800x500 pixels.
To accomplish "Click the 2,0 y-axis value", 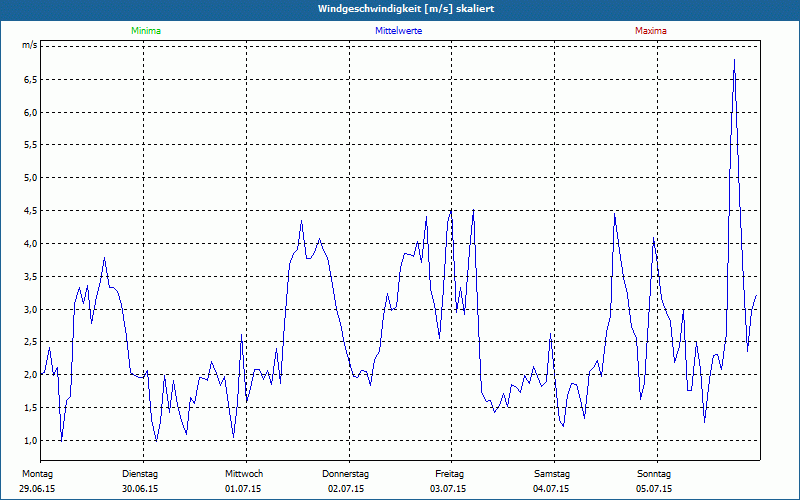I will coord(31,374).
